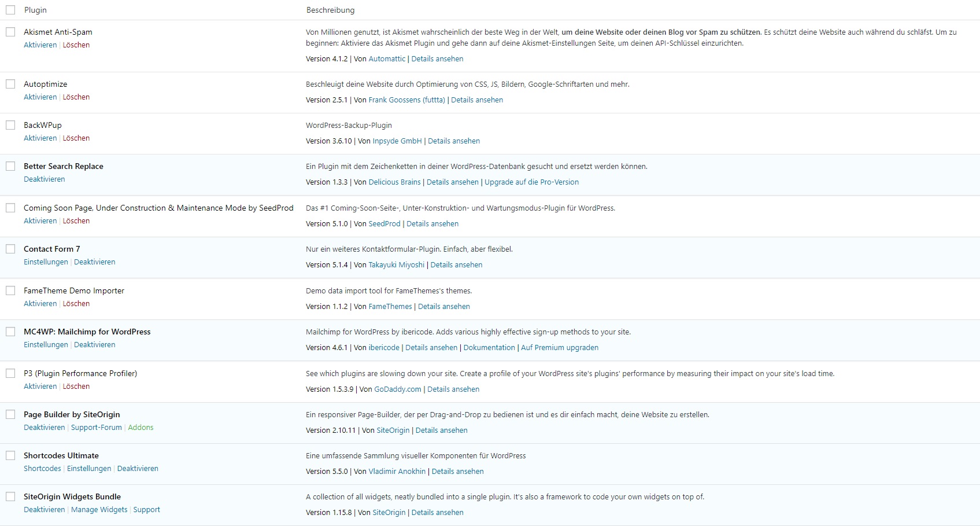Activate the Akismet Anti-Spam plugin
The image size is (980, 526).
40,45
